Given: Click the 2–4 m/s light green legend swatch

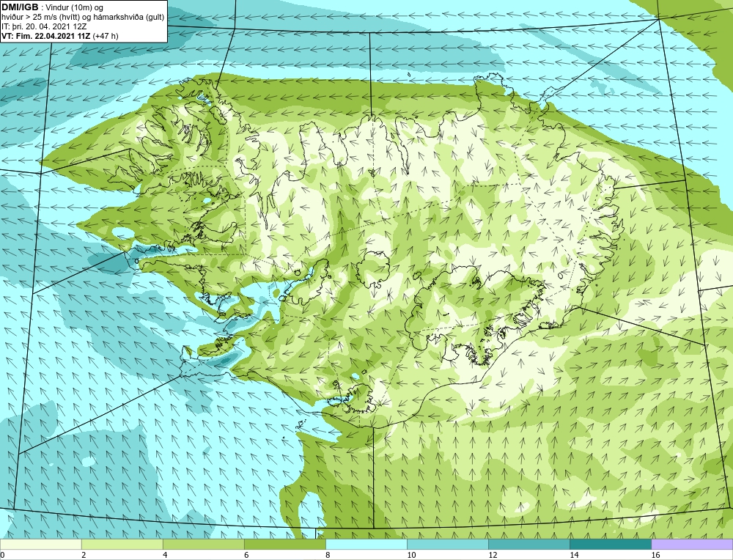Looking at the screenshot, I should click(122, 544).
